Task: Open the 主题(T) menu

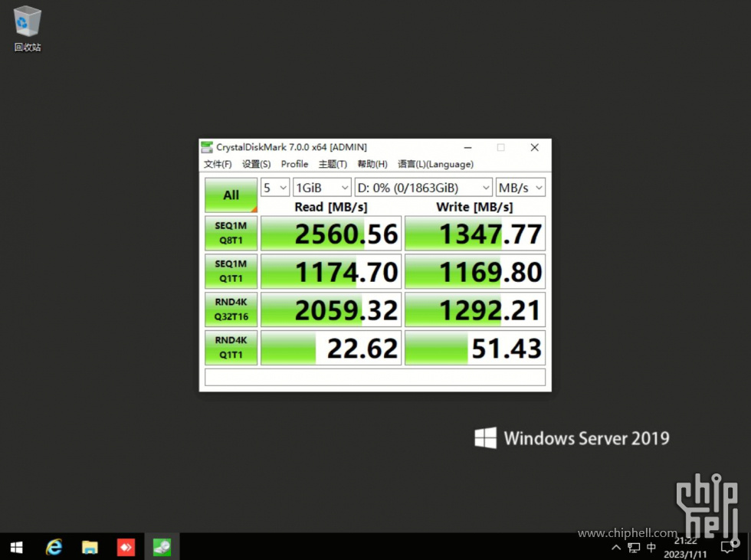Action: tap(333, 164)
